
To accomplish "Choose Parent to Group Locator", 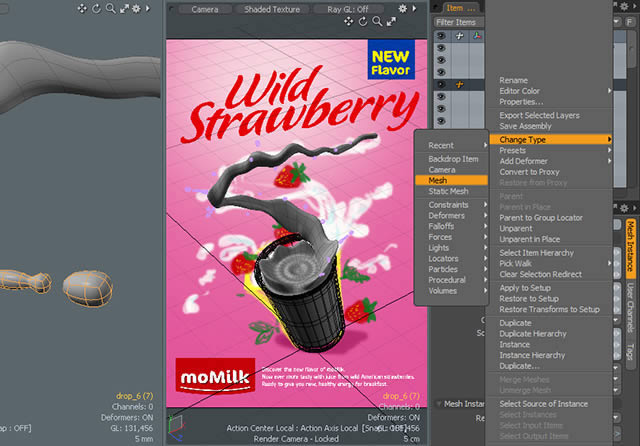I will [550, 218].
